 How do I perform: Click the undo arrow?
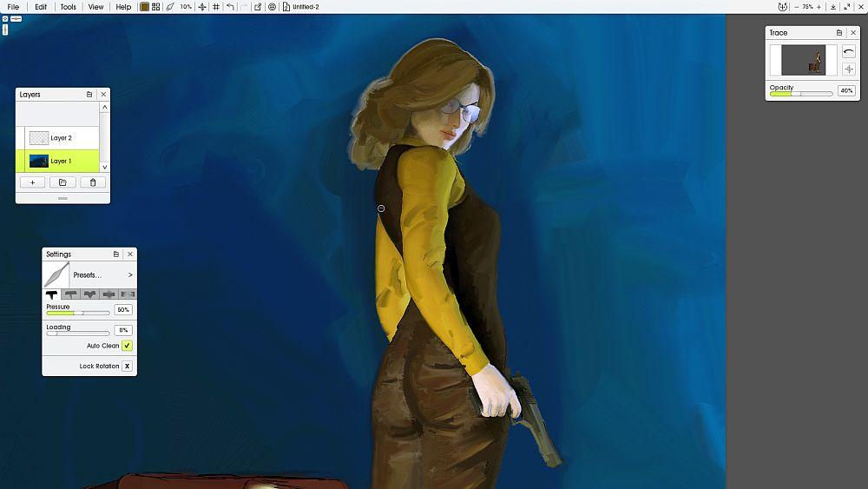(230, 7)
